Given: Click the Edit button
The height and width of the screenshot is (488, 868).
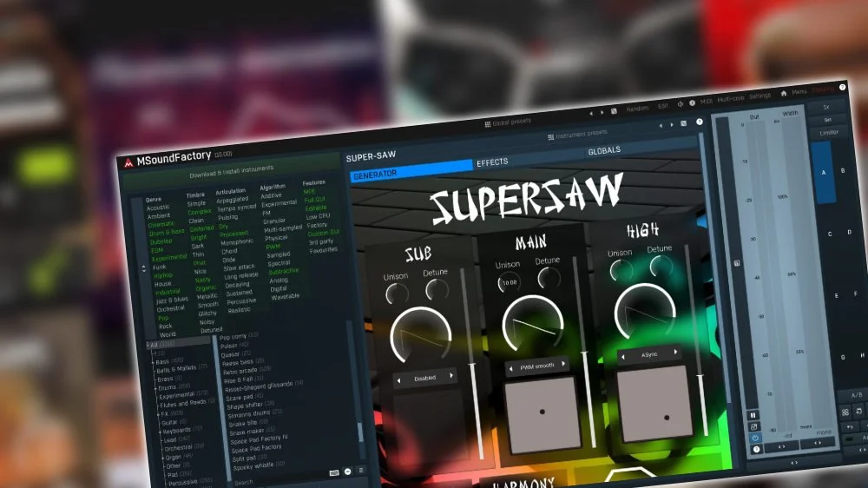Looking at the screenshot, I should [662, 106].
